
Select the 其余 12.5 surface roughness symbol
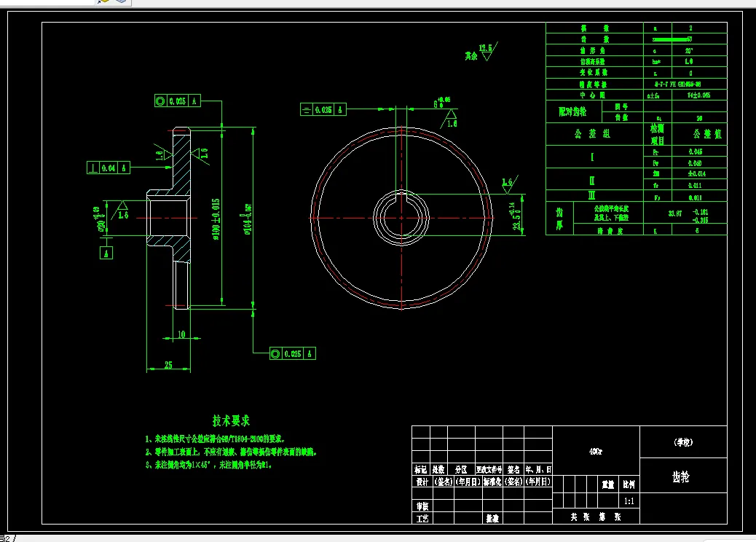481,52
